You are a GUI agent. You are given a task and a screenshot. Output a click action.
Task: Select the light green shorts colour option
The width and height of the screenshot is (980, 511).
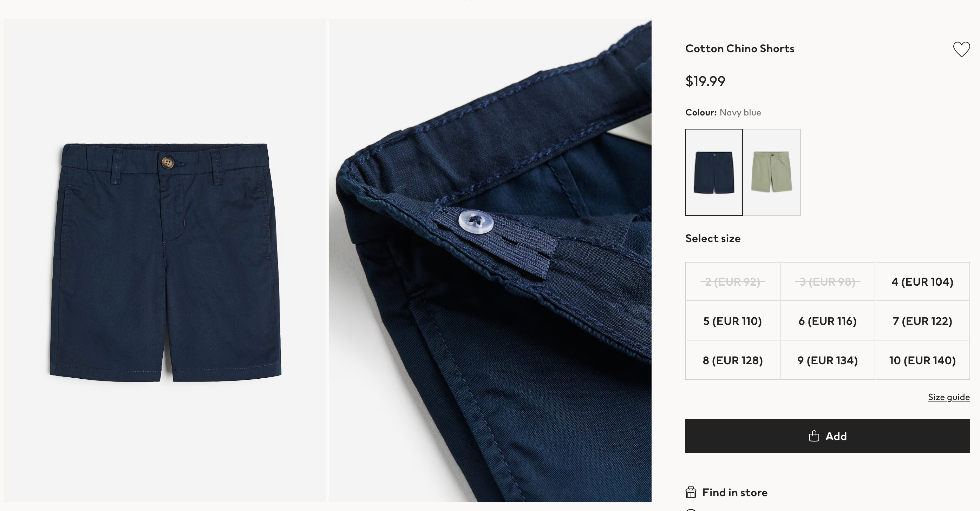coord(772,172)
